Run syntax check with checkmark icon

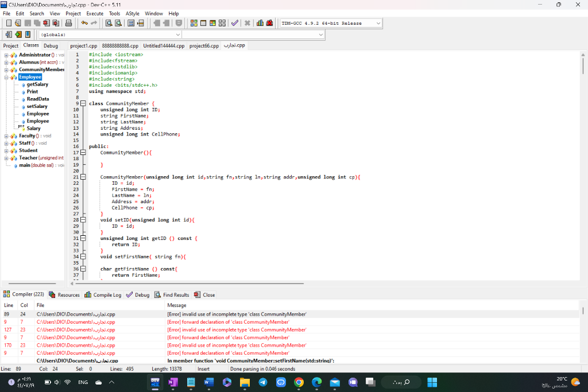coord(234,23)
